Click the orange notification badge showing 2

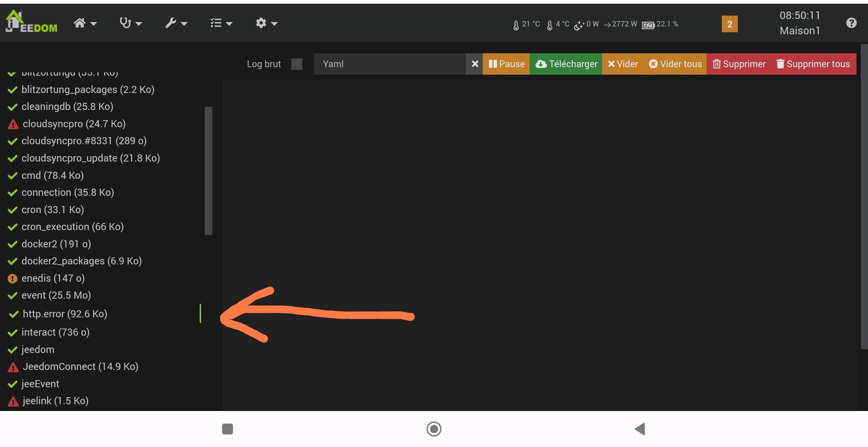[729, 24]
